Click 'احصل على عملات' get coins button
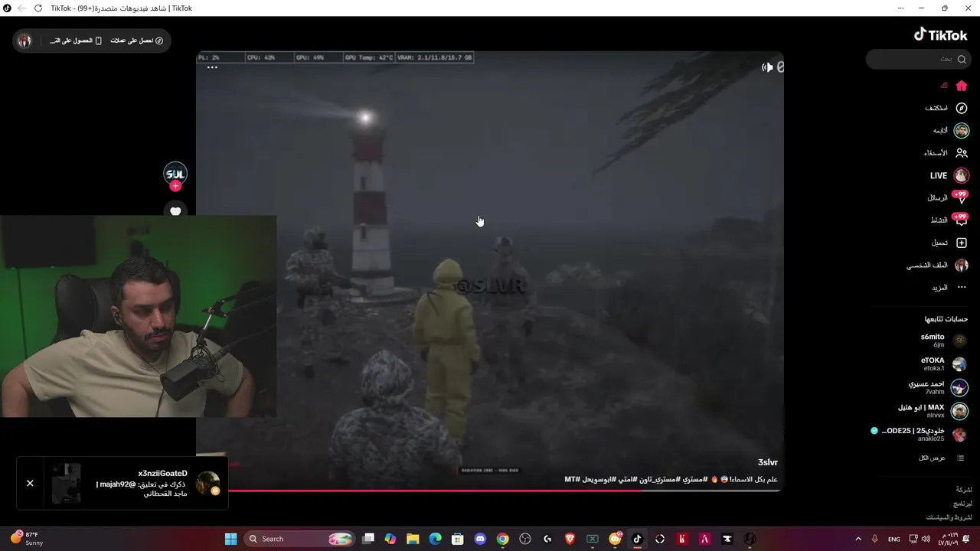980x551 pixels. click(137, 41)
